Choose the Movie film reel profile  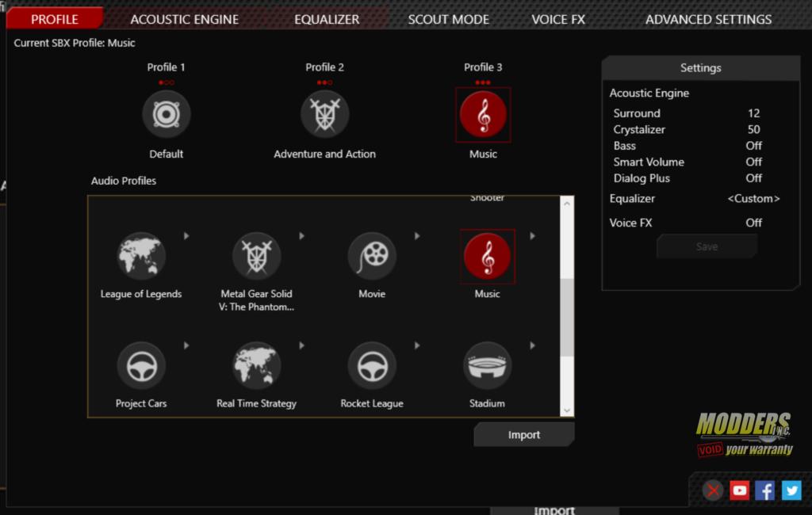[x=372, y=256]
